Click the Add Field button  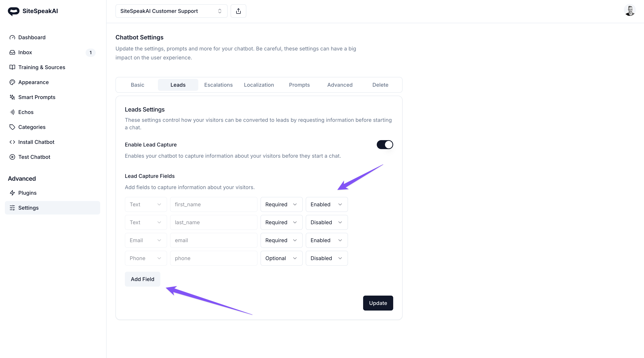142,279
